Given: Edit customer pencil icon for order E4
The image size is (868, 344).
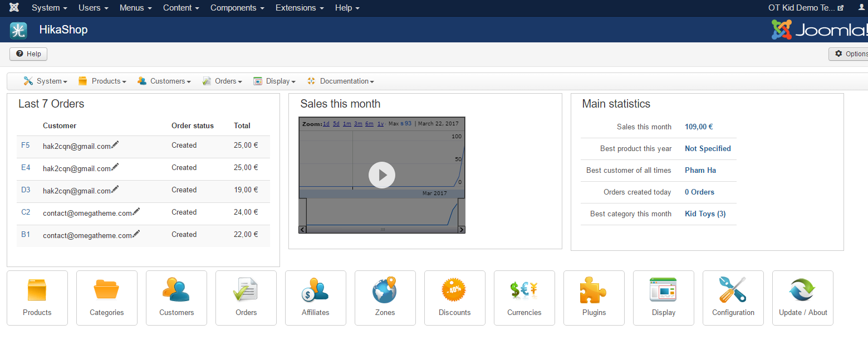Looking at the screenshot, I should [x=115, y=167].
